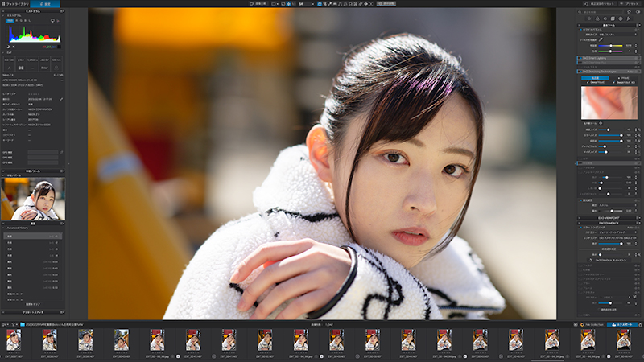Select the Red-eye tool in top toolbar
This screenshot has width=644, height=362.
[366, 4]
